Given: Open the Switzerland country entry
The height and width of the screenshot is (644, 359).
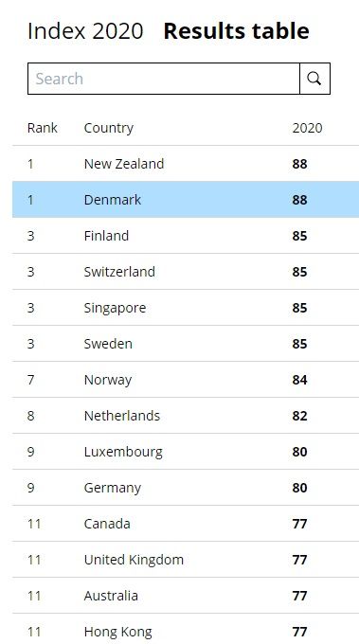Looking at the screenshot, I should (x=186, y=272).
